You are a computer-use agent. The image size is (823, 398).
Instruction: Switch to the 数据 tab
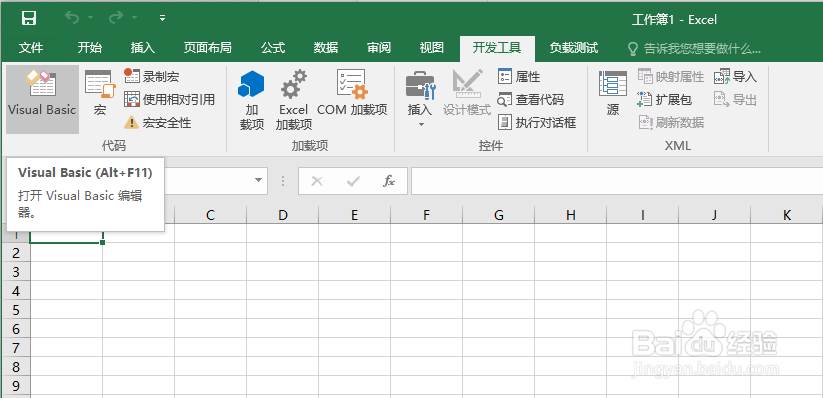(326, 48)
